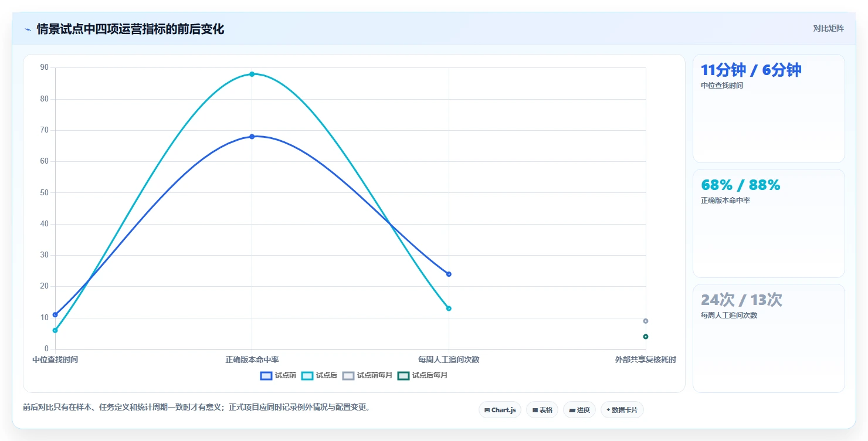Screen dimensions: 868x441
Task: Click the gray 试点前每月 point at 外部共享复核耗时
Action: click(x=646, y=321)
